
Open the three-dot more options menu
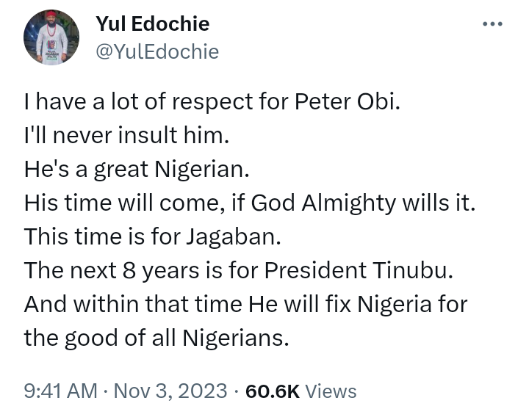(x=492, y=24)
